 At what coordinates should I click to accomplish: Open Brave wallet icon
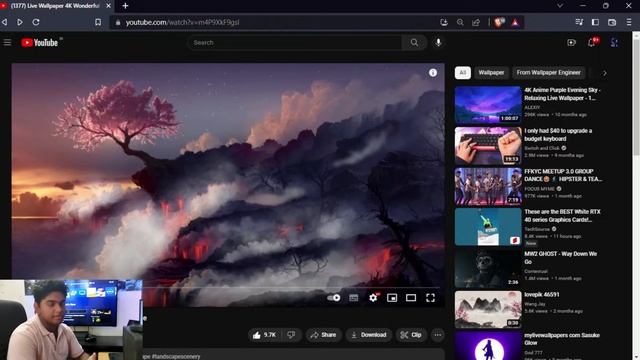612,22
